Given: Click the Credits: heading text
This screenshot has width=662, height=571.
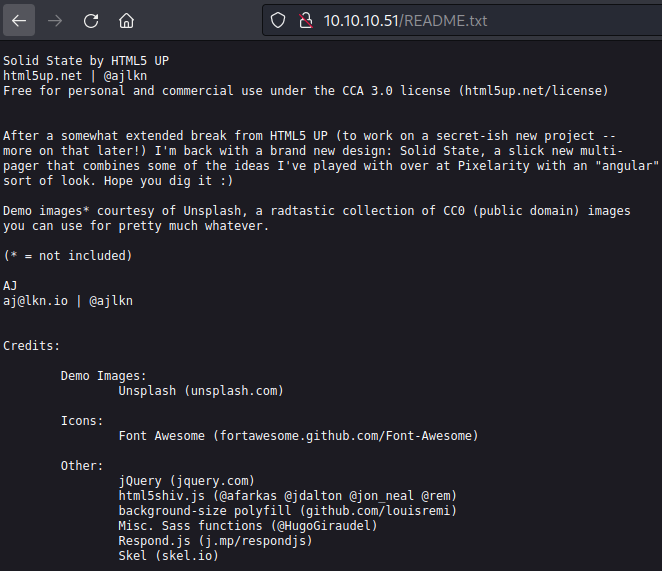Looking at the screenshot, I should point(32,346).
